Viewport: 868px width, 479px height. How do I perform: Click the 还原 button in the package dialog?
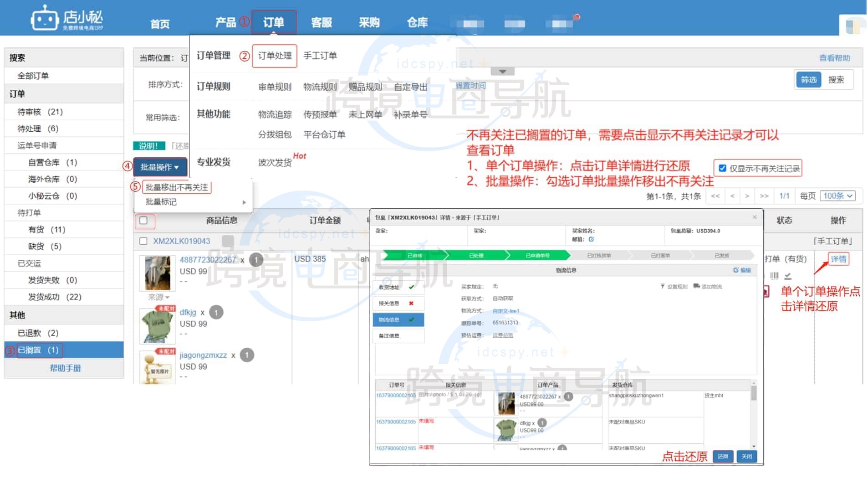point(723,456)
